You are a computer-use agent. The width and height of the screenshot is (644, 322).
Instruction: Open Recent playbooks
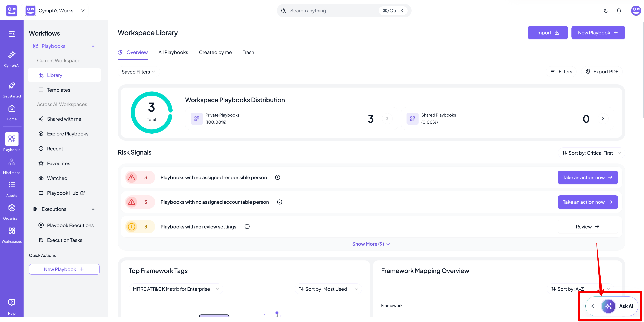click(x=51, y=149)
